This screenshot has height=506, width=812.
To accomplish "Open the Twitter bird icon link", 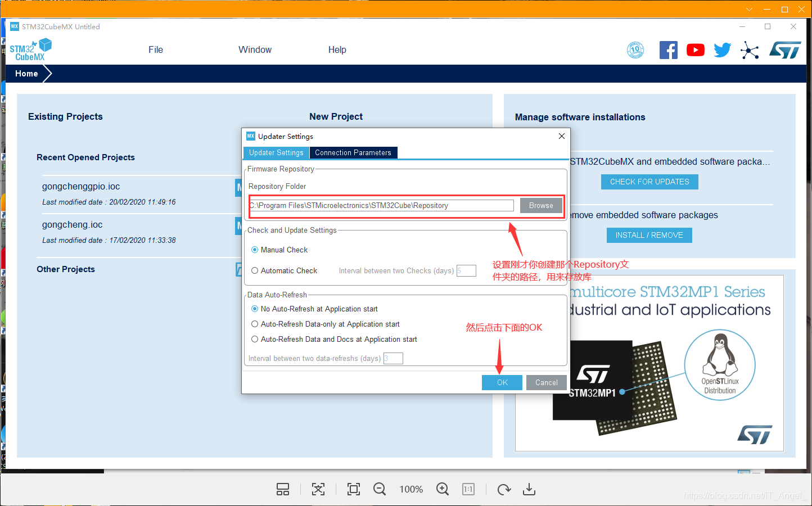I will click(723, 50).
